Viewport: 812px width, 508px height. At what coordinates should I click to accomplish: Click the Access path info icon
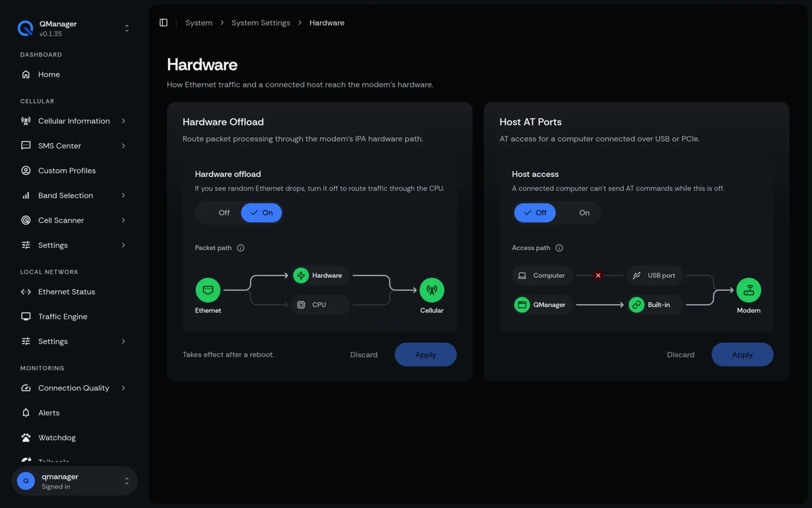pos(559,248)
